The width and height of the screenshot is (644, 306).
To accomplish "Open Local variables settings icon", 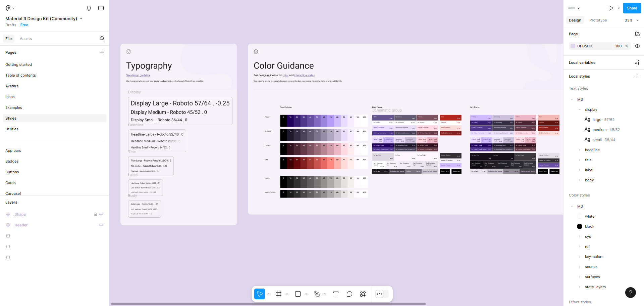I will point(637,62).
